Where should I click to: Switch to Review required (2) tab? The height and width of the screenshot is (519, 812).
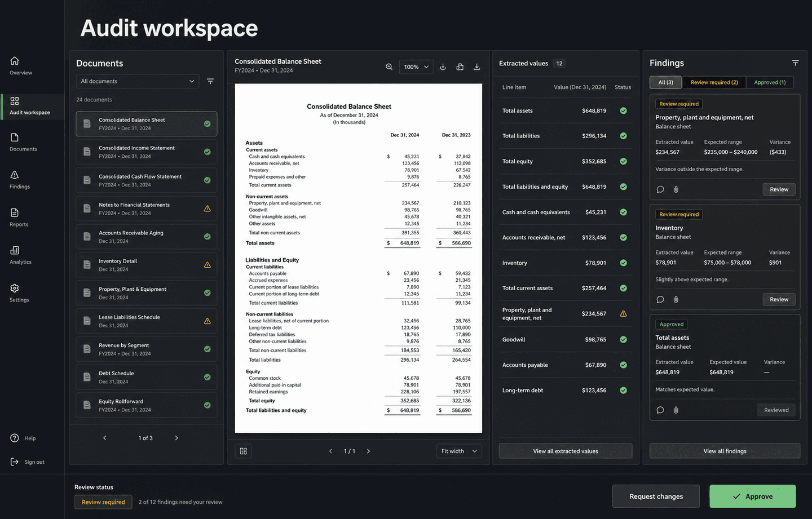point(714,82)
